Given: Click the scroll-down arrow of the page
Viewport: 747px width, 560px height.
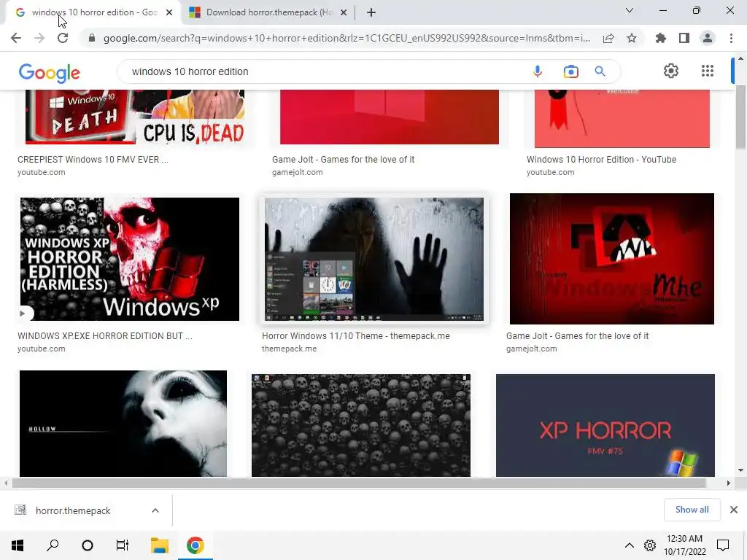Looking at the screenshot, I should 740,470.
